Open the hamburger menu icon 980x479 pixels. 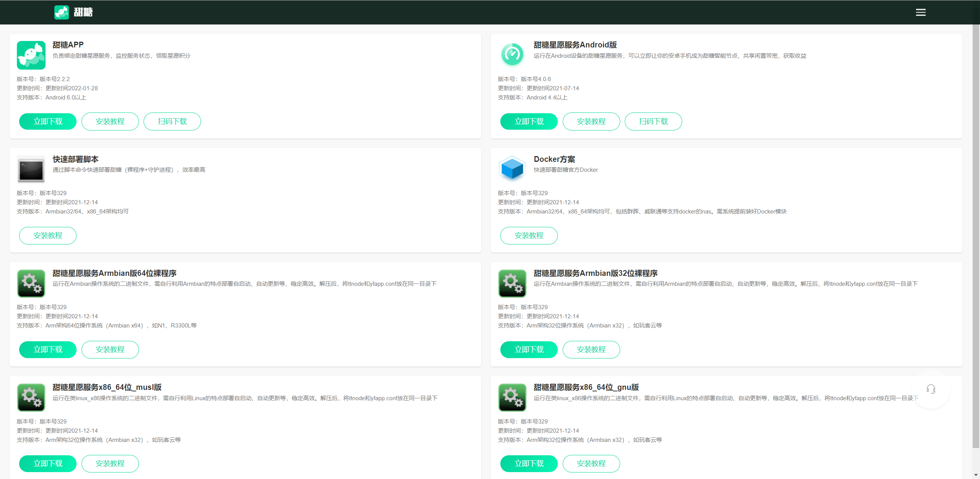click(x=921, y=13)
